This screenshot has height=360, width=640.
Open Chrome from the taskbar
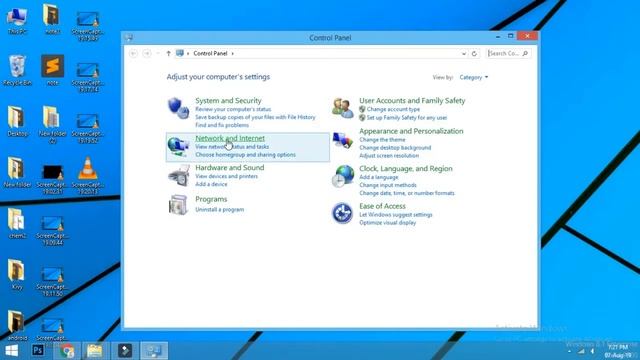[x=67, y=351]
